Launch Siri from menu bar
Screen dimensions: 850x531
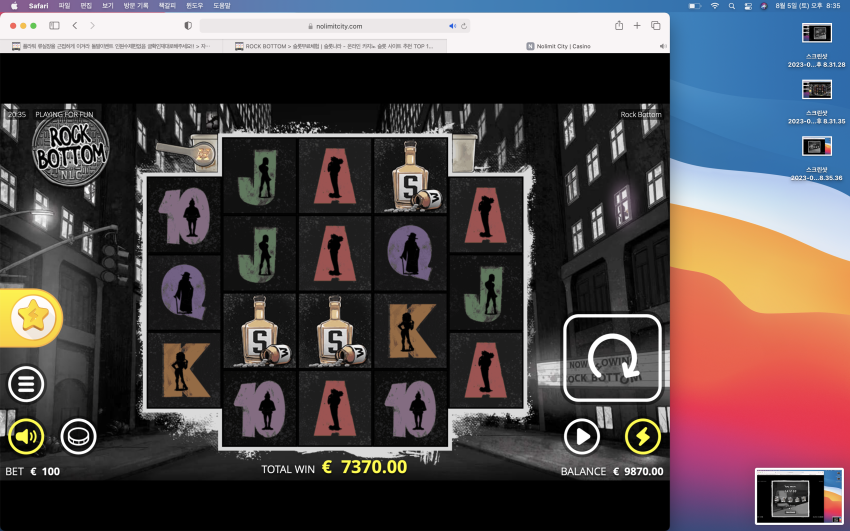(x=763, y=5)
